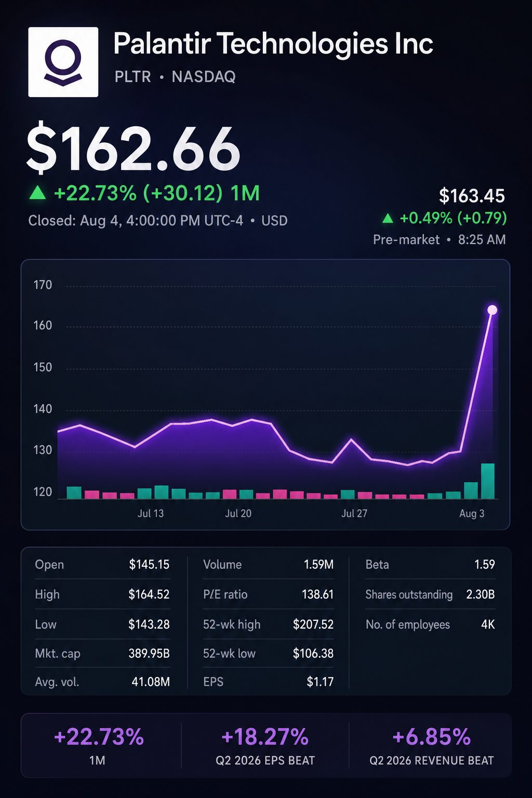This screenshot has width=532, height=798.
Task: Click the 140 y-axis label
Action: pos(43,409)
